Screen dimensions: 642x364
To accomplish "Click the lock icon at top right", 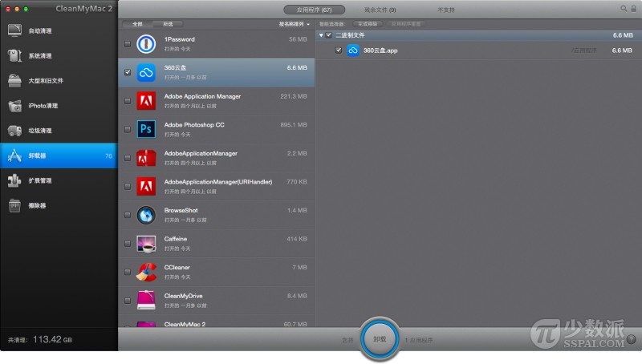I will (633, 9).
